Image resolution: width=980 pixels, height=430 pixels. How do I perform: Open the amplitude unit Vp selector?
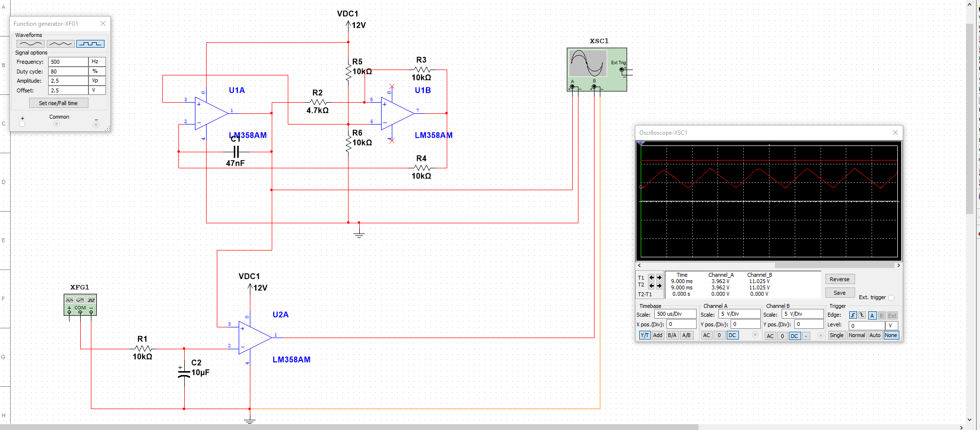coord(97,81)
